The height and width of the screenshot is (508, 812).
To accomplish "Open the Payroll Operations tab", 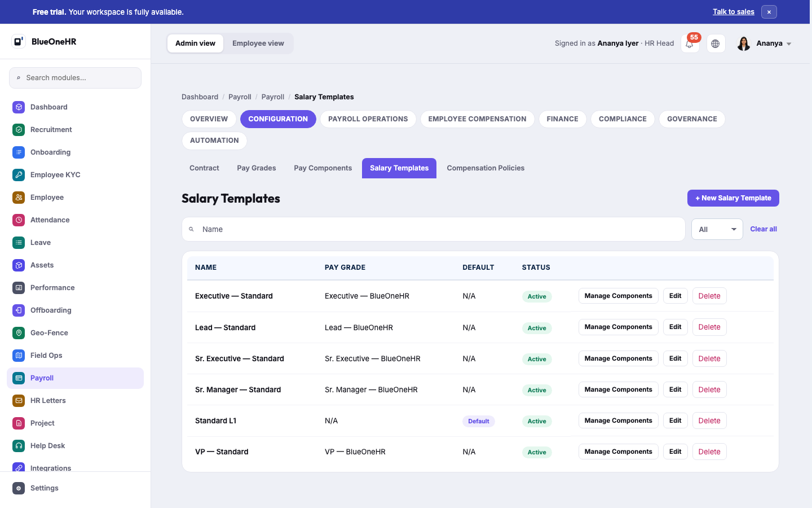I will pyautogui.click(x=368, y=119).
